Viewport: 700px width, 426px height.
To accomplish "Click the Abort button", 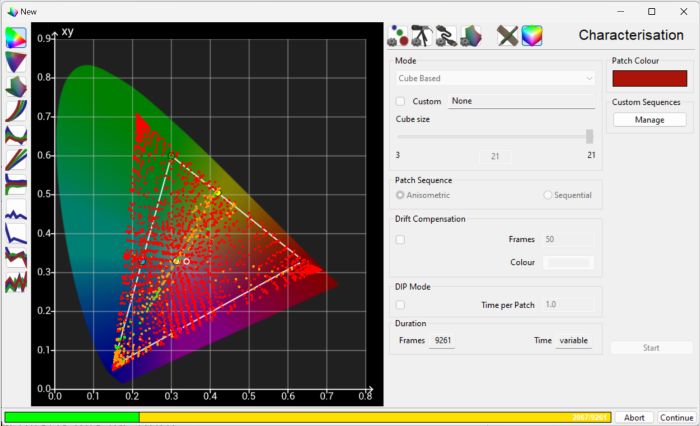I will pyautogui.click(x=634, y=418).
